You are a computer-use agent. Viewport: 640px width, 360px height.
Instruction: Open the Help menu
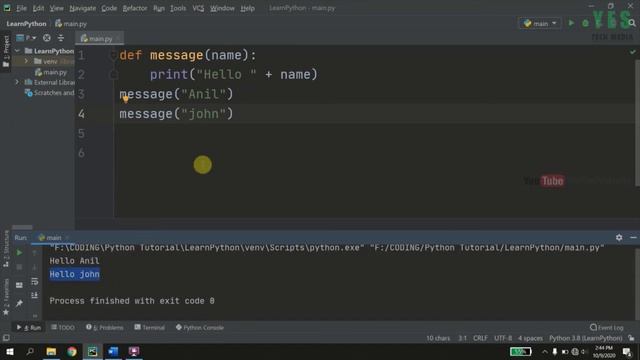pyautogui.click(x=247, y=8)
